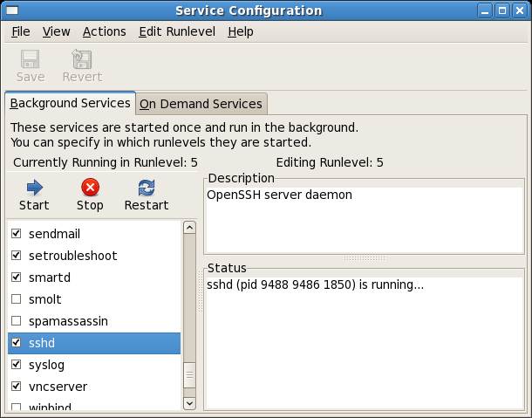
Task: Click the Revert toolbar icon
Action: [82, 59]
